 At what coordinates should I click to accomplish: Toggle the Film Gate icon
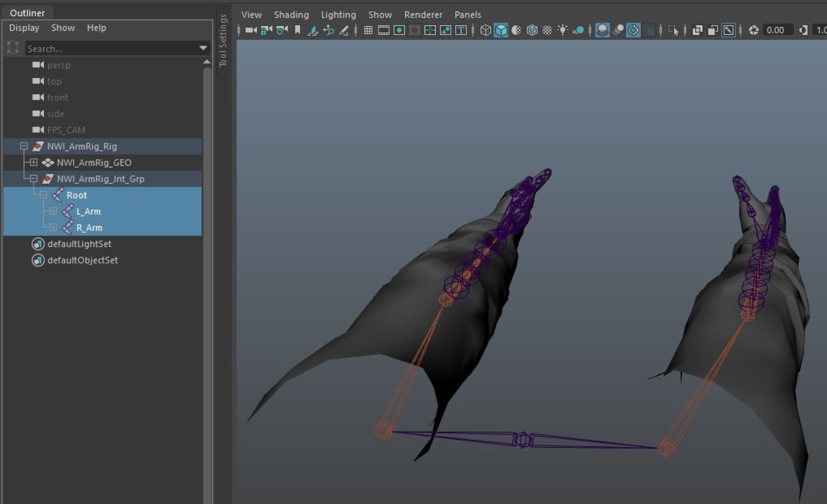[384, 30]
